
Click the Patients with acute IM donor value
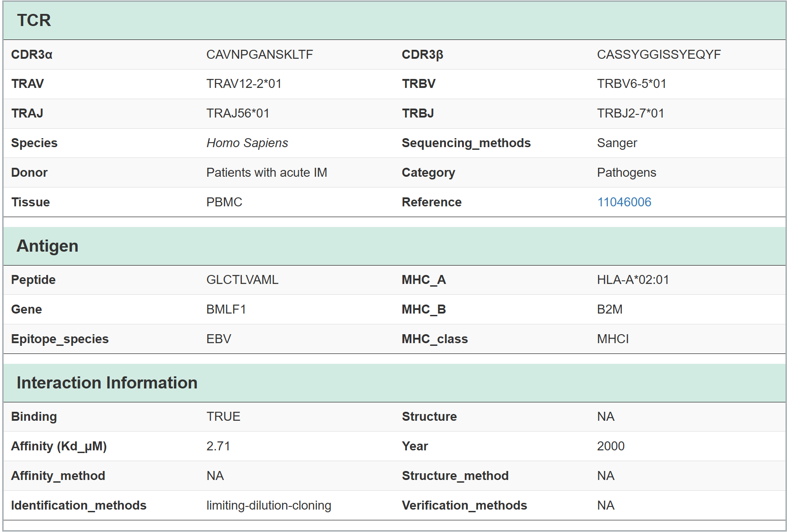266,173
